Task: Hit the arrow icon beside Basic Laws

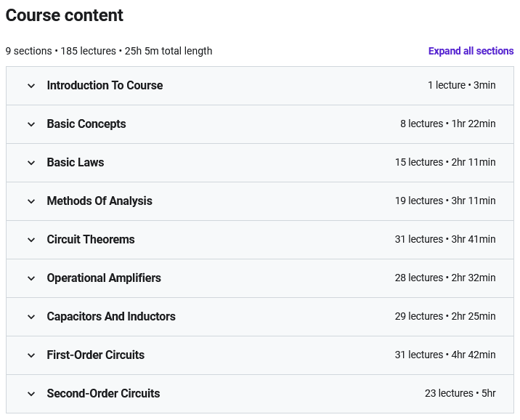Action: point(31,163)
